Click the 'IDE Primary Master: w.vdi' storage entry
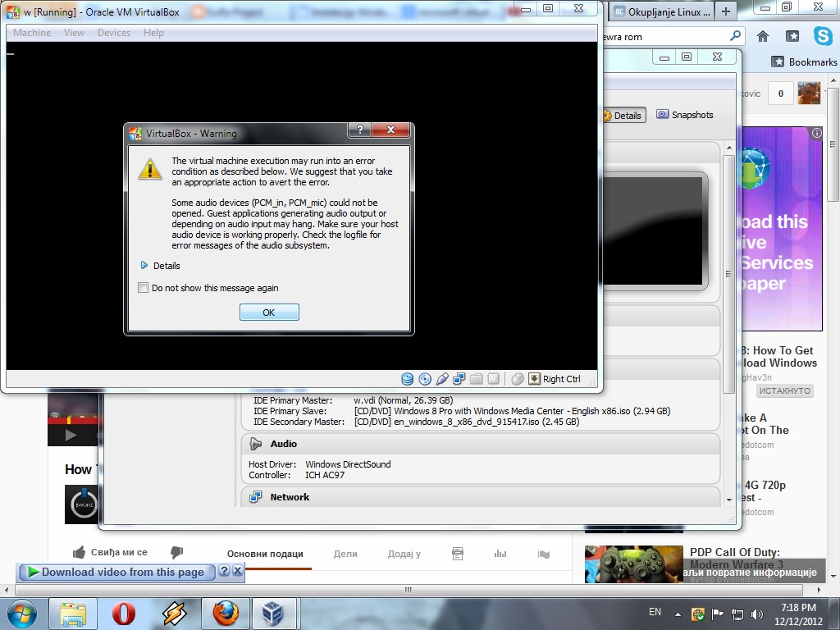 tap(353, 400)
